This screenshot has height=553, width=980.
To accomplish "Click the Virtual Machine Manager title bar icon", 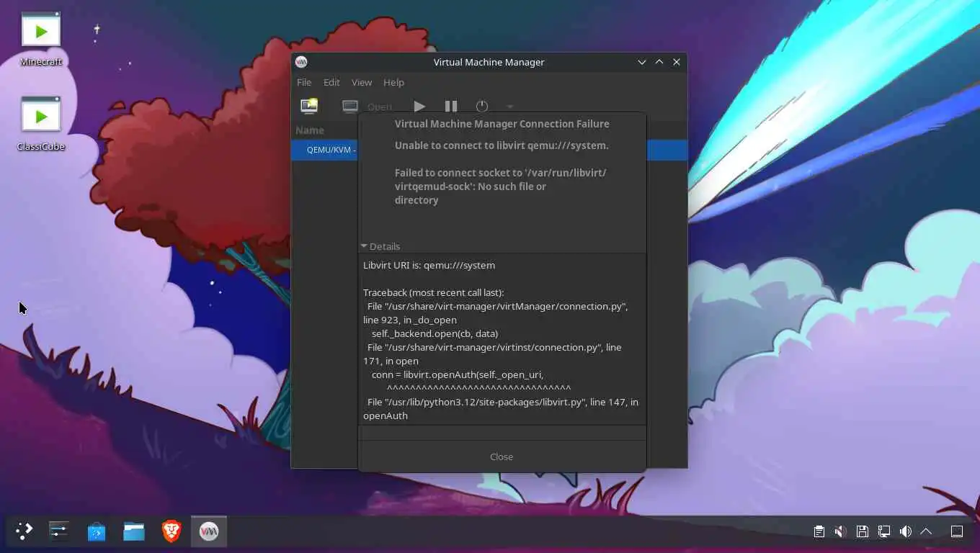I will pos(301,62).
